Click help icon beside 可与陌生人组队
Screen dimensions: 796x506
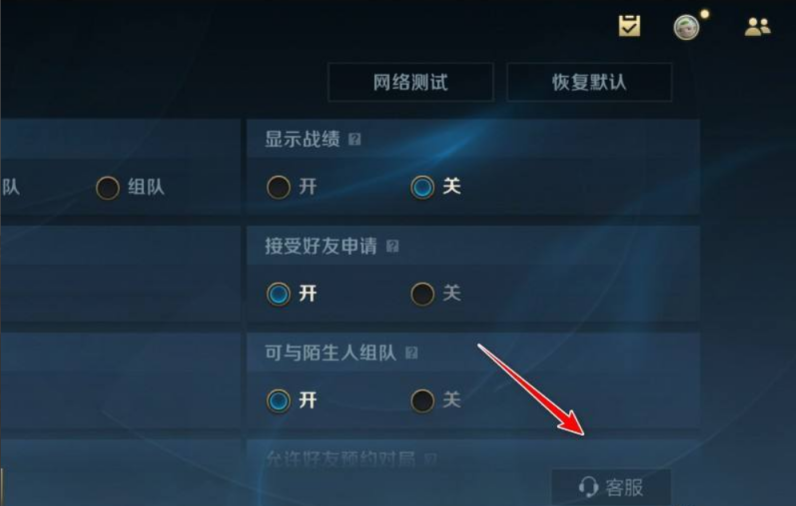click(411, 353)
